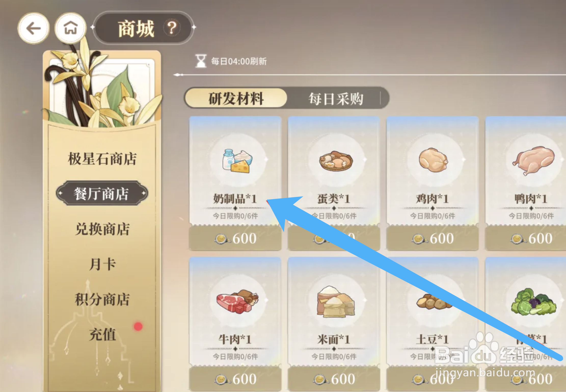This screenshot has height=392, width=566.
Task: Buy 奶制品 with the 600 price button
Action: pyautogui.click(x=235, y=238)
